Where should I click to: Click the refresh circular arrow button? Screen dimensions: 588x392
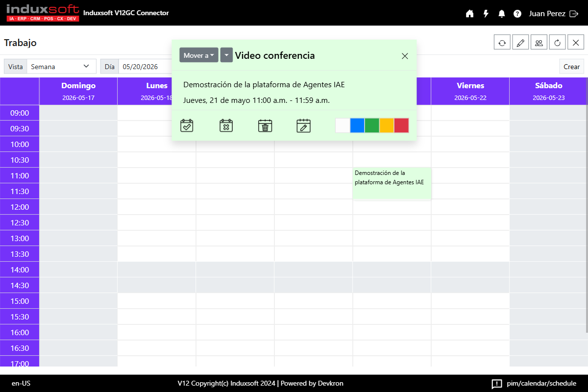point(557,43)
